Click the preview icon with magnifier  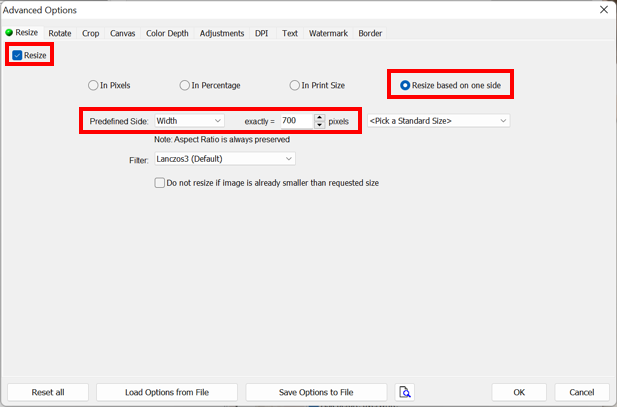tap(405, 392)
